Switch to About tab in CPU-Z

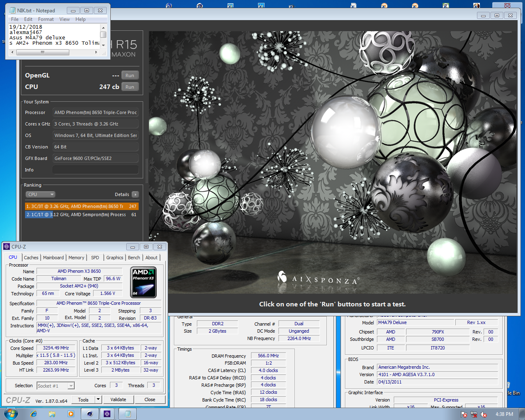point(151,258)
